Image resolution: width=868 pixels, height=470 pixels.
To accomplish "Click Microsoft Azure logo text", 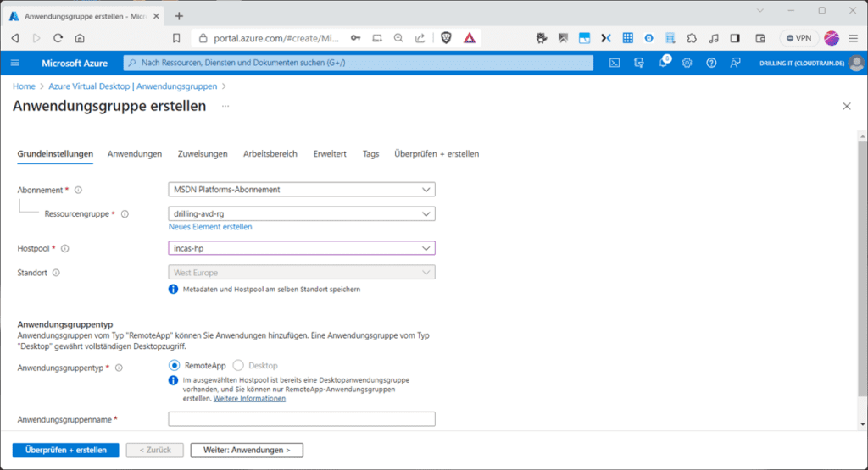I will pyautogui.click(x=75, y=63).
